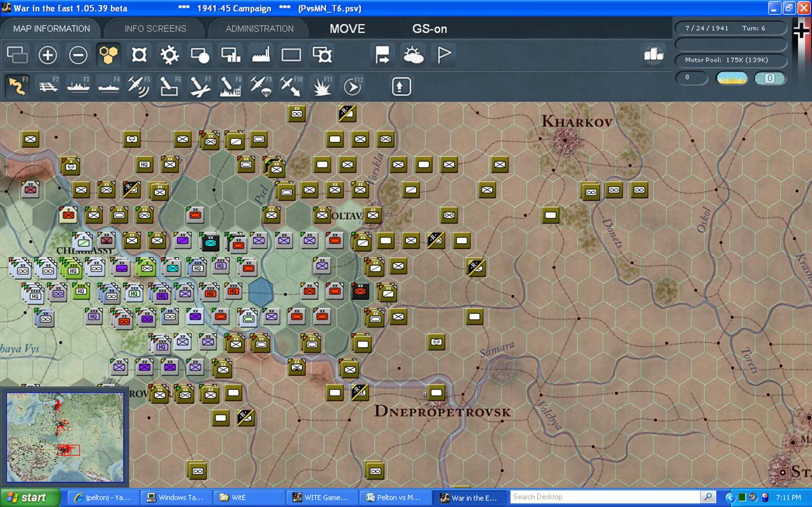Select F3 naval transport ship icon

tap(78, 86)
